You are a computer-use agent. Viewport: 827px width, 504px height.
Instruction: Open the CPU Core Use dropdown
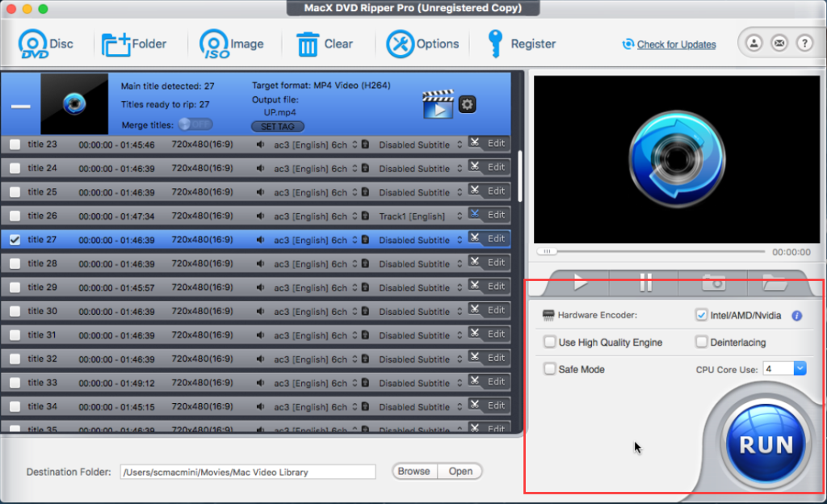(800, 368)
